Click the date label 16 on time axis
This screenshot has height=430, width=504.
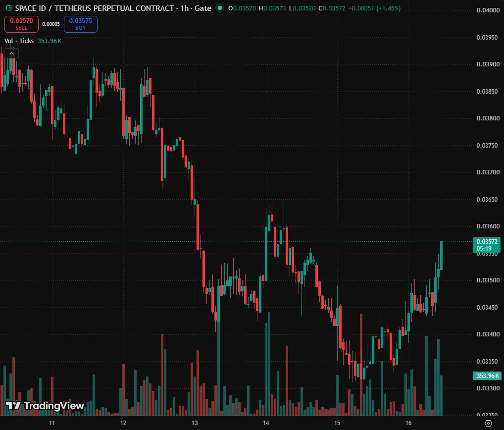pyautogui.click(x=408, y=423)
